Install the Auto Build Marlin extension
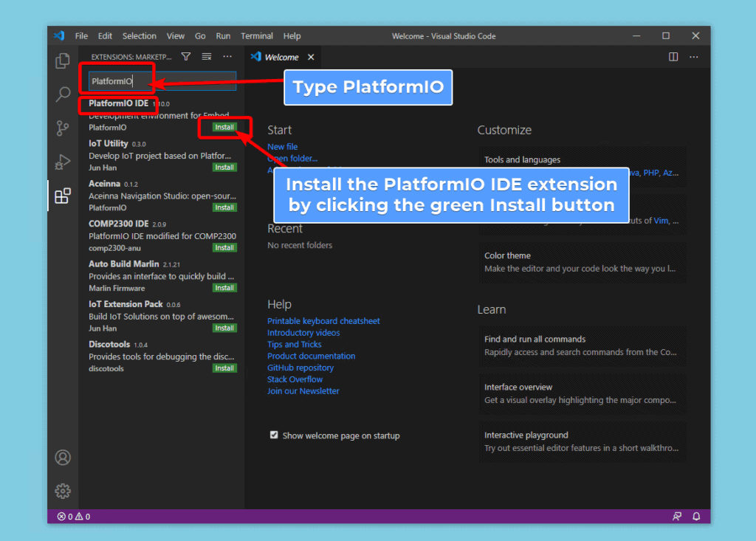Viewport: 756px width, 541px height. pos(224,288)
